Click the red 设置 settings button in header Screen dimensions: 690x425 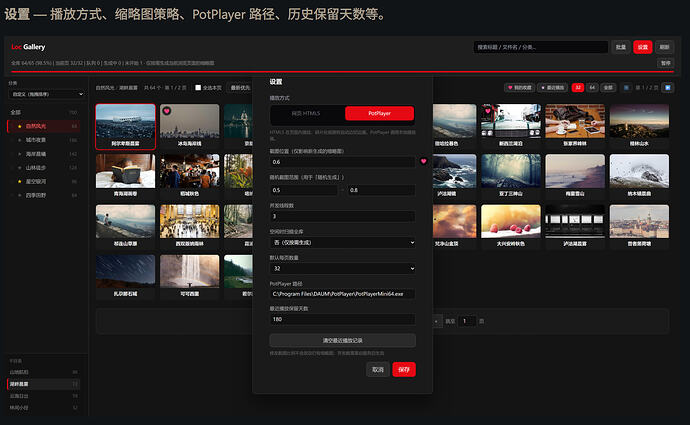(x=642, y=47)
